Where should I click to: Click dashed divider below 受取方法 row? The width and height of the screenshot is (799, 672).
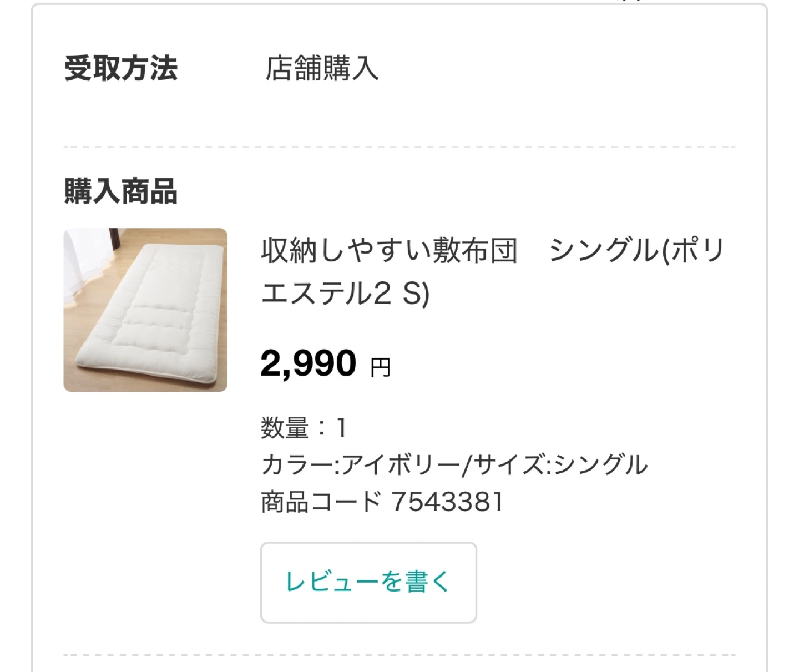(399, 147)
